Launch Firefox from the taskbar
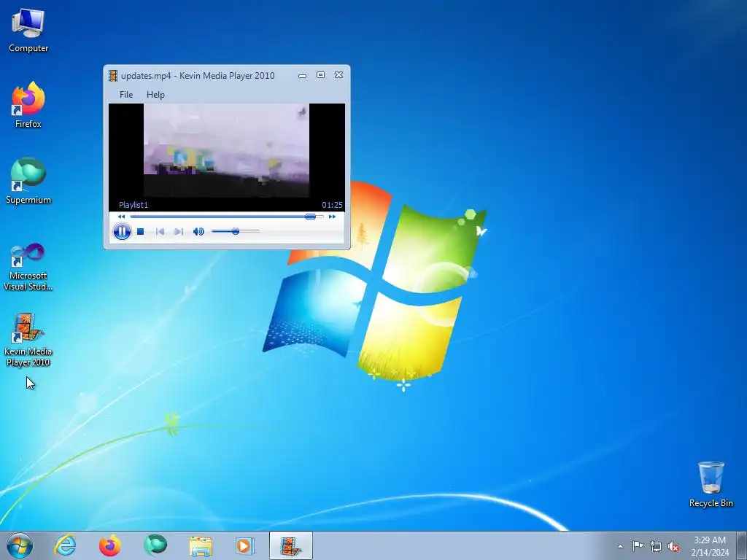Image resolution: width=747 pixels, height=560 pixels. coord(109,545)
